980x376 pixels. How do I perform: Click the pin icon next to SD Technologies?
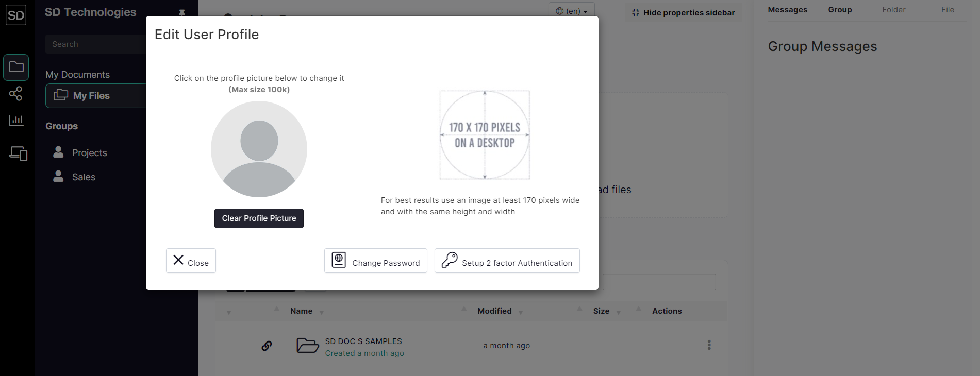181,12
